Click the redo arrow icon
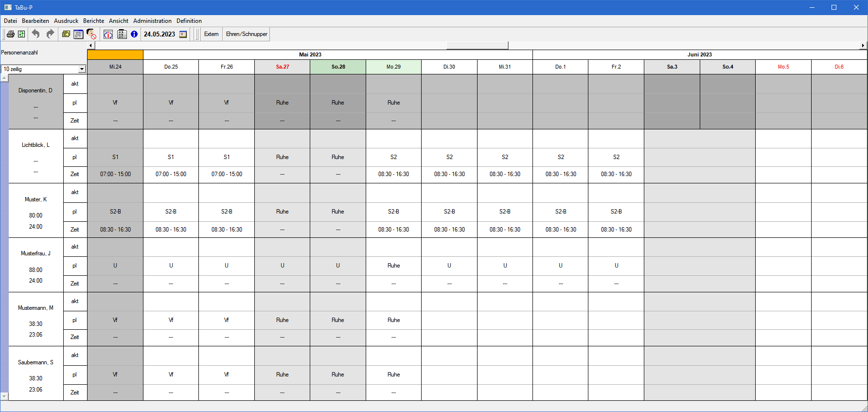This screenshot has height=412, width=868. tap(50, 34)
